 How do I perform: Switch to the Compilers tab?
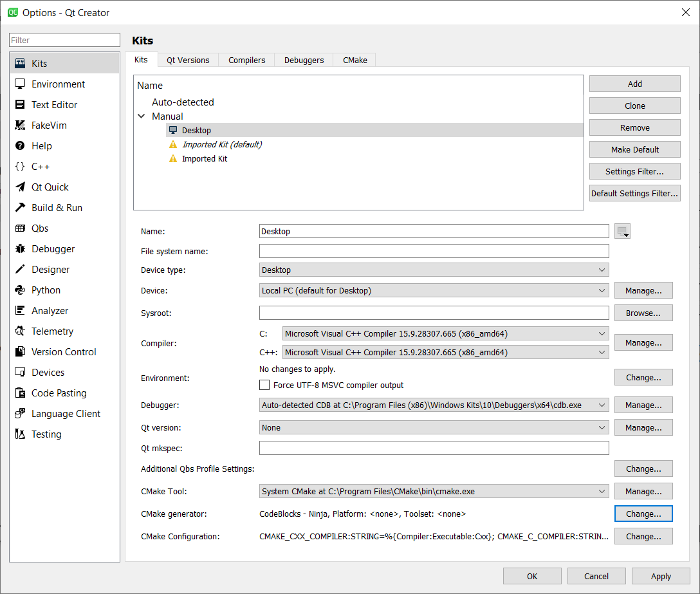[x=246, y=60]
